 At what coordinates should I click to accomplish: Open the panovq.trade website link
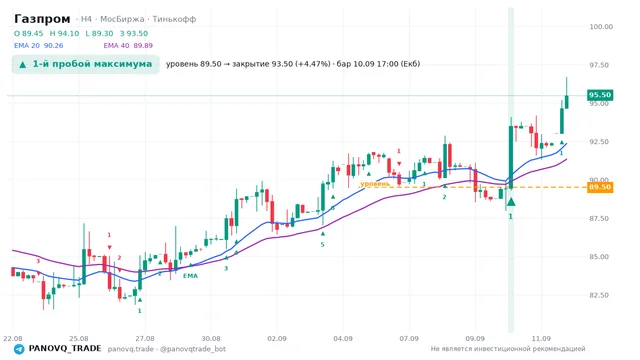point(131,349)
